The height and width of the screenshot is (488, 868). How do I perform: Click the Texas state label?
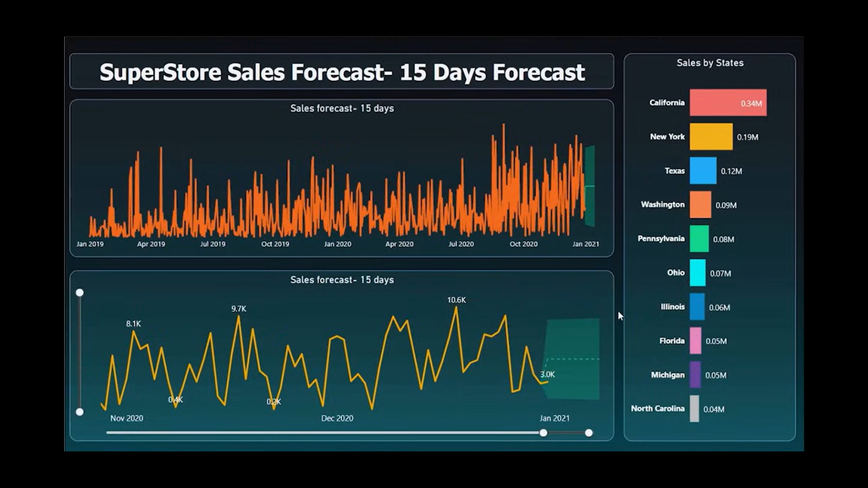(675, 171)
